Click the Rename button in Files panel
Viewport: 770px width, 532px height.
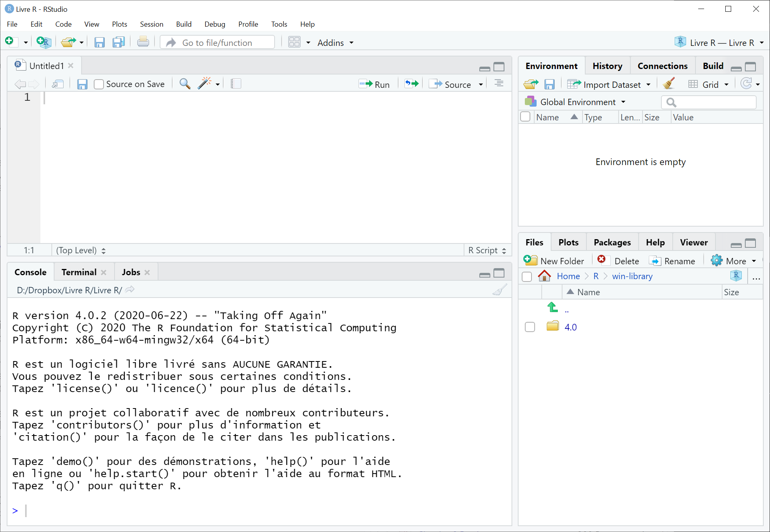673,261
